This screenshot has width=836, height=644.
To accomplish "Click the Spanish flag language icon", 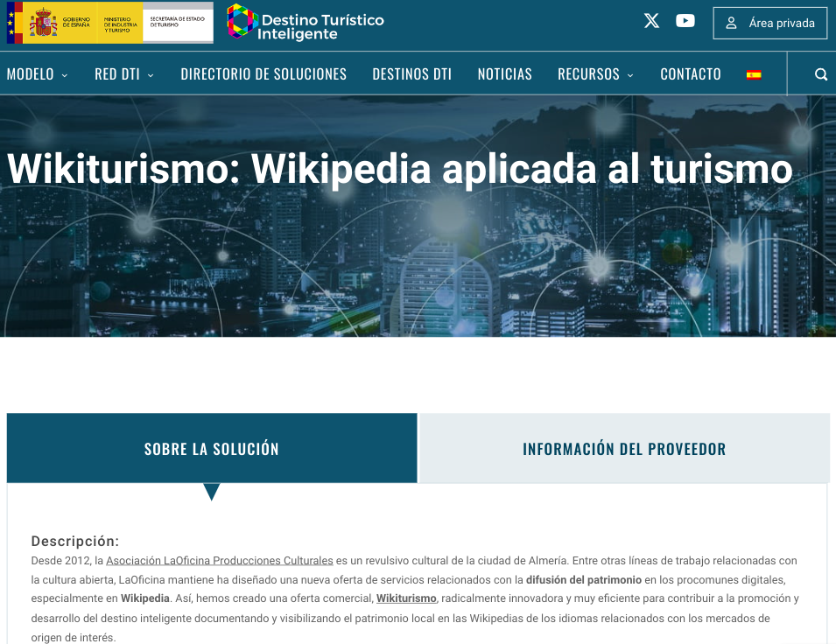I will [754, 74].
